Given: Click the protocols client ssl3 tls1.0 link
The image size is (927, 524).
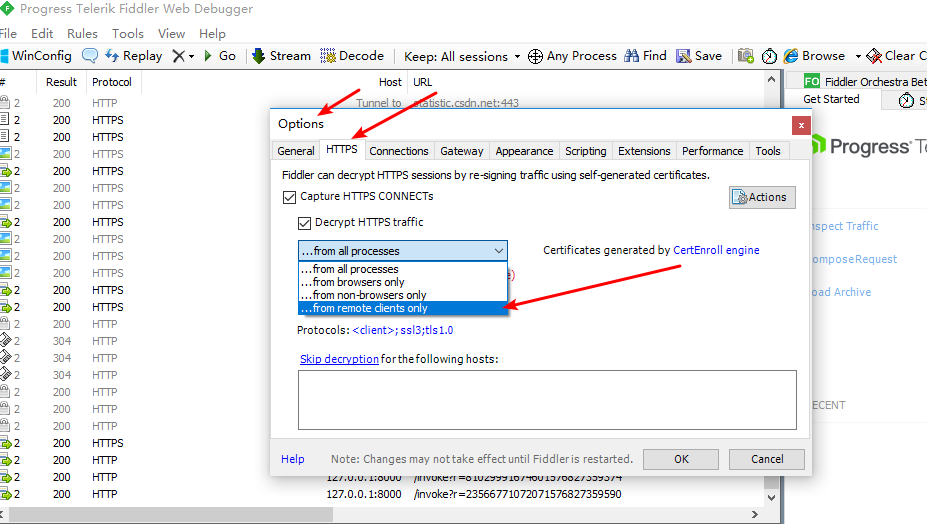Looking at the screenshot, I should pos(403,330).
